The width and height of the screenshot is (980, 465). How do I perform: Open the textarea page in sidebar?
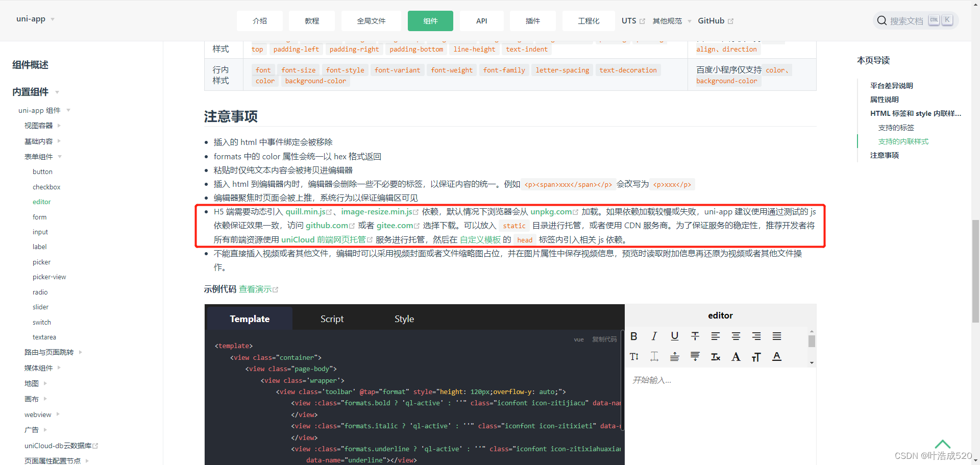[44, 337]
